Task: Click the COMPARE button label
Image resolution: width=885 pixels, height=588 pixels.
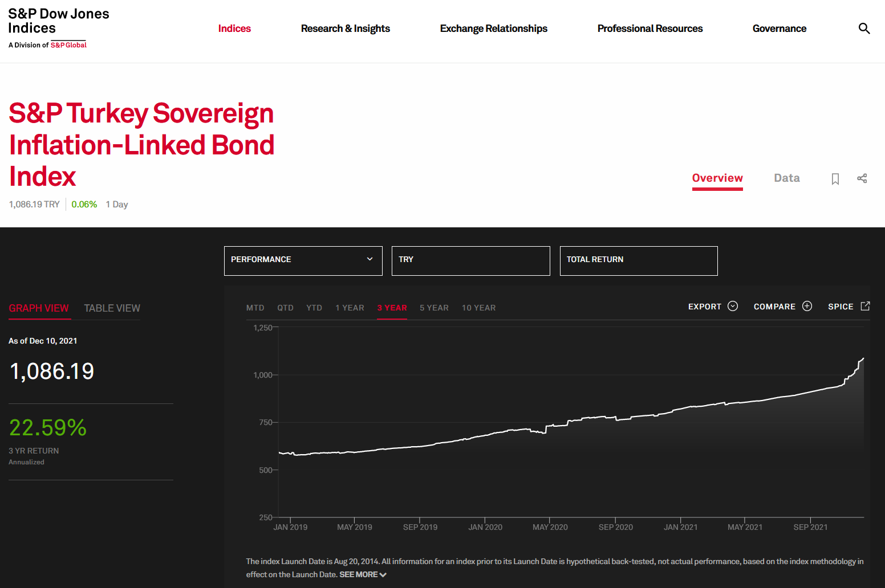Action: 774,307
